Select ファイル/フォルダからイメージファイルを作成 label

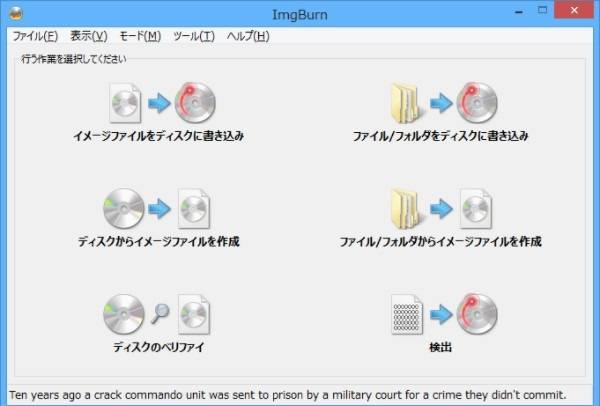tap(440, 241)
